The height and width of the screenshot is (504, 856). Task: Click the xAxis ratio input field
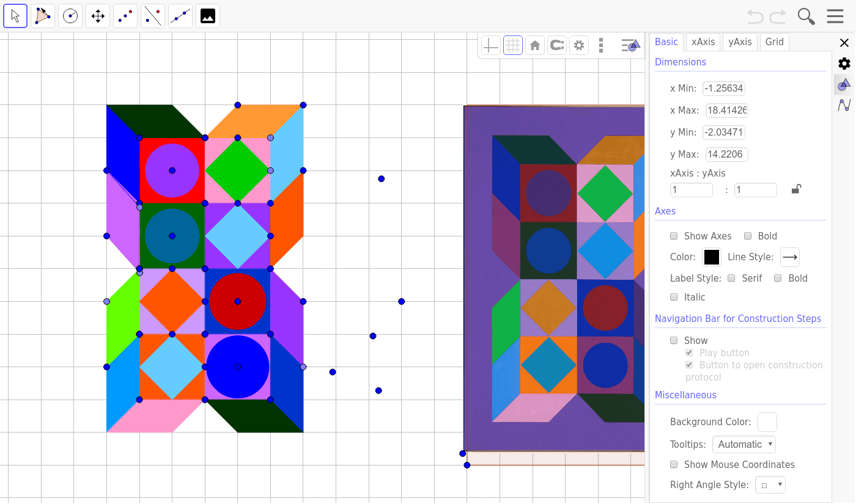click(692, 190)
